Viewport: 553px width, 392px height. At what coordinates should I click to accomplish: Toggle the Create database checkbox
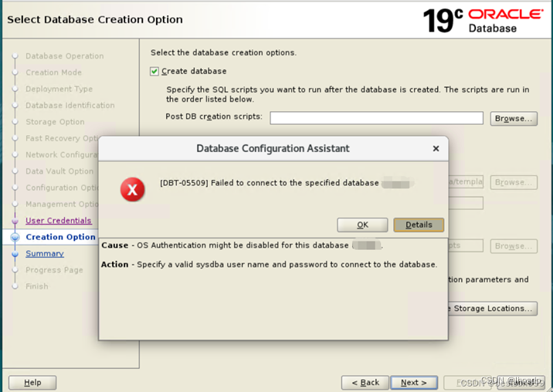coord(154,72)
